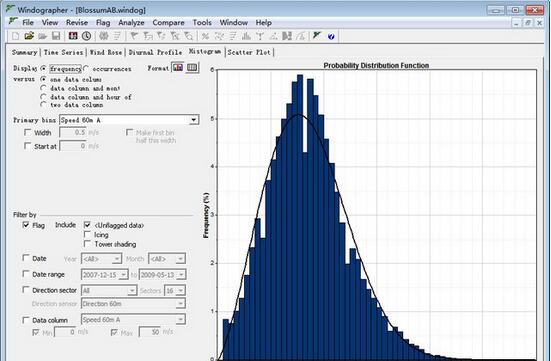Click the Start at value input field
This screenshot has height=361, width=551.
coord(73,146)
